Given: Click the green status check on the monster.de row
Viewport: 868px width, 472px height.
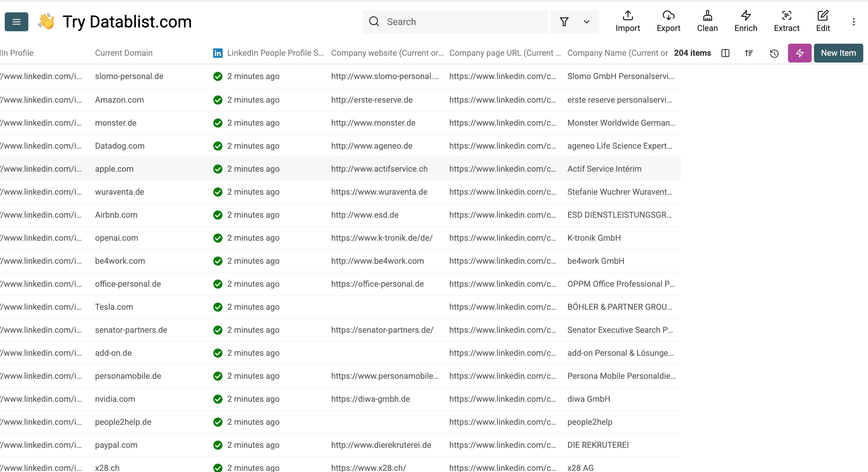Looking at the screenshot, I should pos(218,123).
